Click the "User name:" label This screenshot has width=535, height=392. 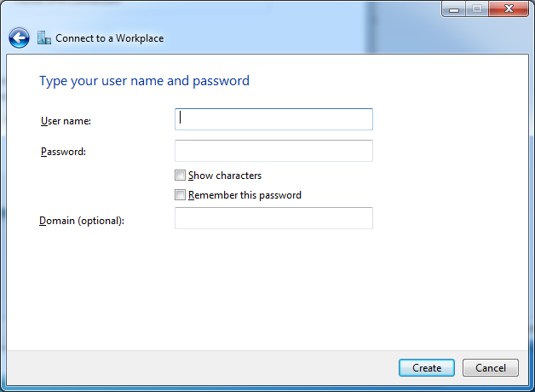pyautogui.click(x=66, y=121)
